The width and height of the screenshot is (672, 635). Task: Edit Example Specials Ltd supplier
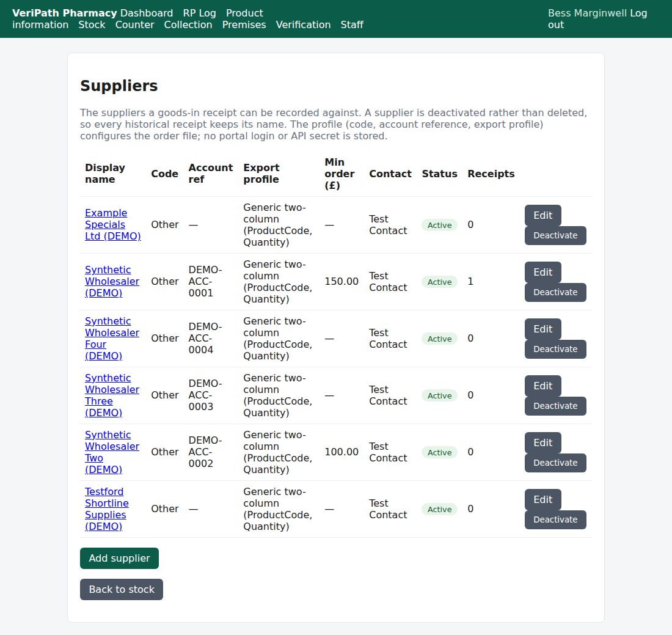point(543,215)
